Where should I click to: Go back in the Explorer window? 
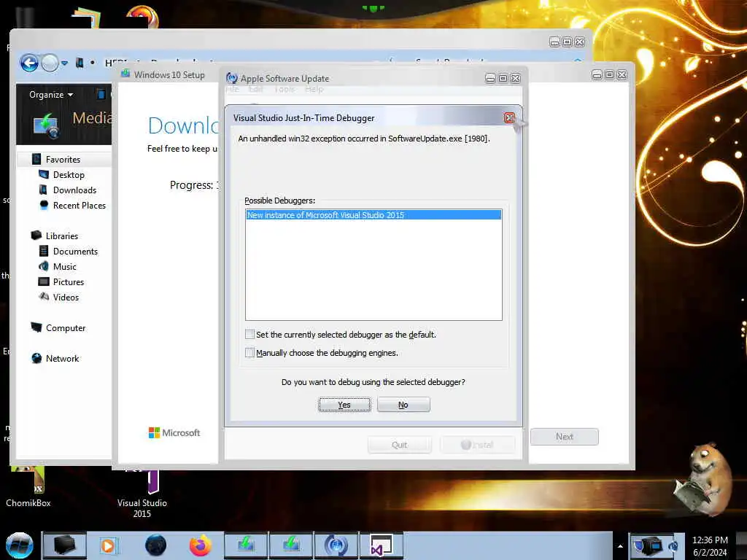coord(29,63)
